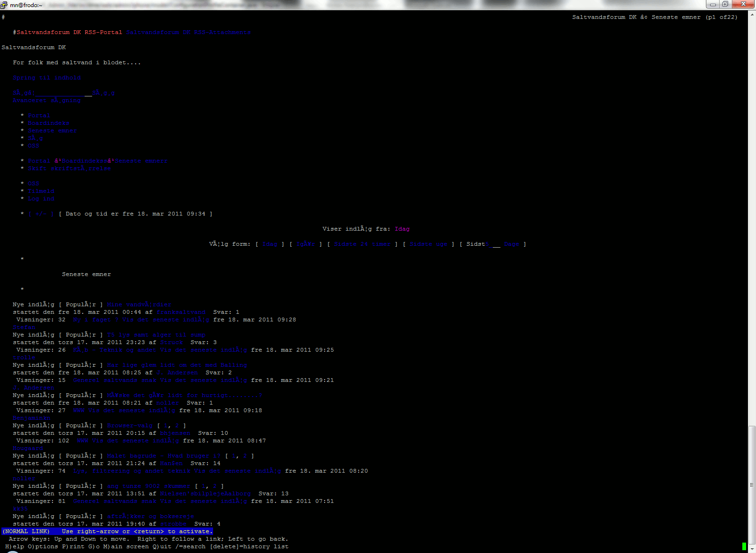The width and height of the screenshot is (756, 553).
Task: Click the 'Skift skriftstørrelse' link
Action: 69,169
